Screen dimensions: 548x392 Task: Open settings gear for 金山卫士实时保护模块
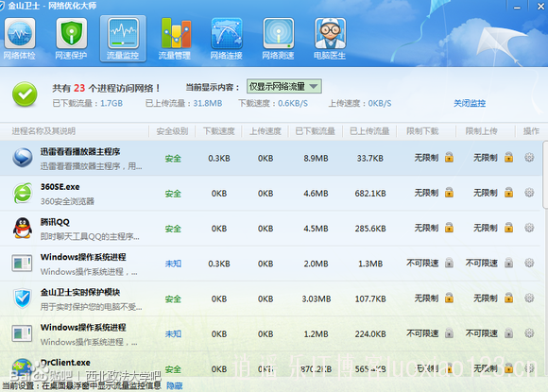(x=529, y=298)
